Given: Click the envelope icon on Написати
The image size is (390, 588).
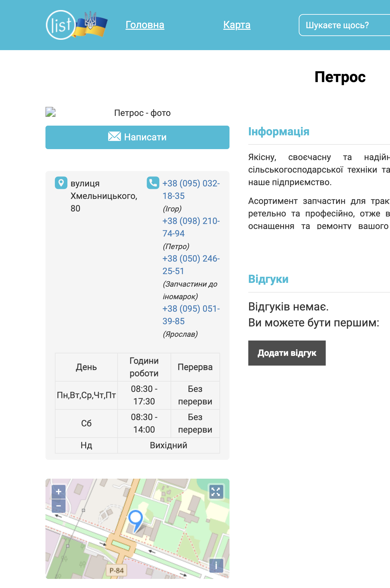Looking at the screenshot, I should 114,136.
